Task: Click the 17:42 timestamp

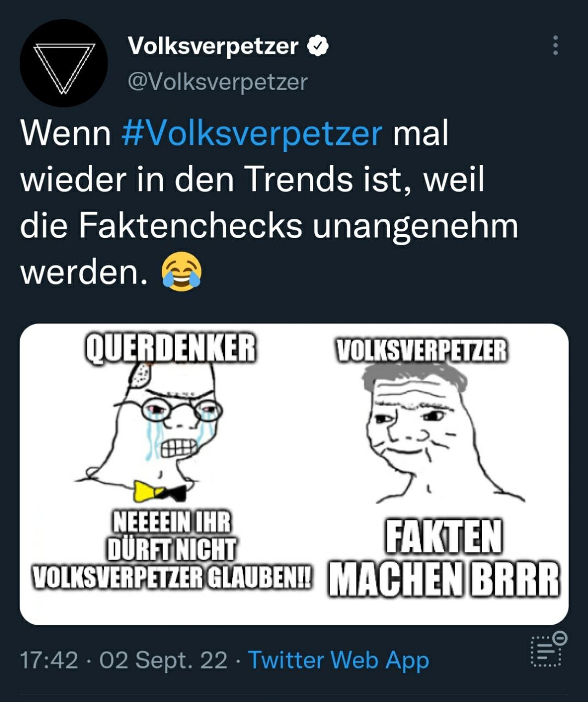Action: pos(49,660)
